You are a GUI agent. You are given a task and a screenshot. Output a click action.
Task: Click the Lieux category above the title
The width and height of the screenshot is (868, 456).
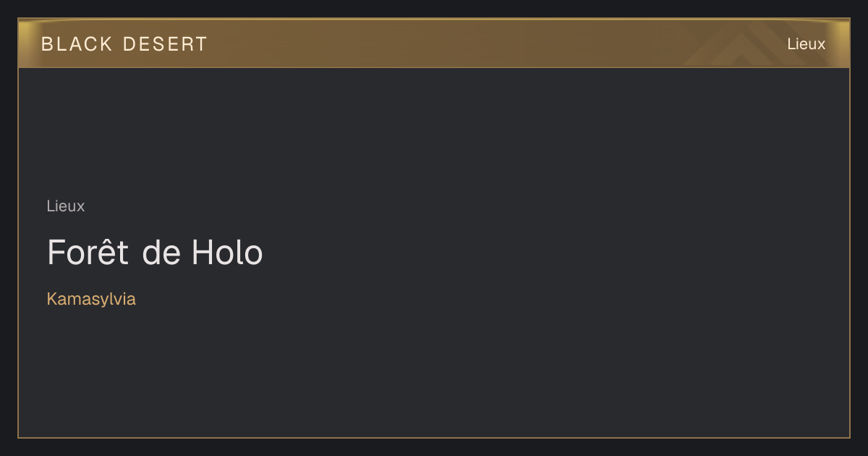tap(66, 206)
